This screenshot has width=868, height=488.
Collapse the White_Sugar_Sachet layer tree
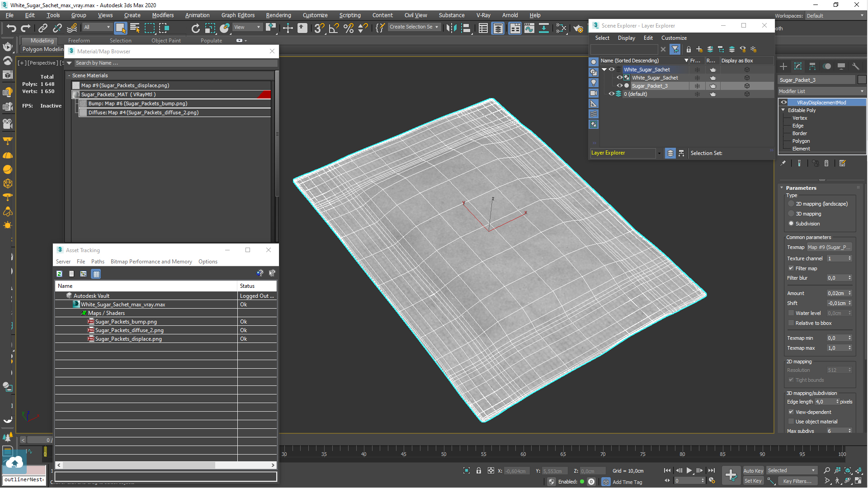pos(604,70)
